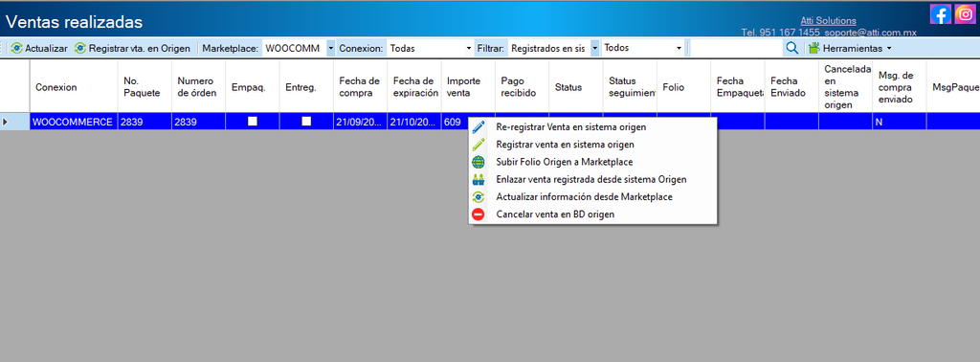Click the magnifier search icon
This screenshot has width=980, height=362.
coord(791,48)
